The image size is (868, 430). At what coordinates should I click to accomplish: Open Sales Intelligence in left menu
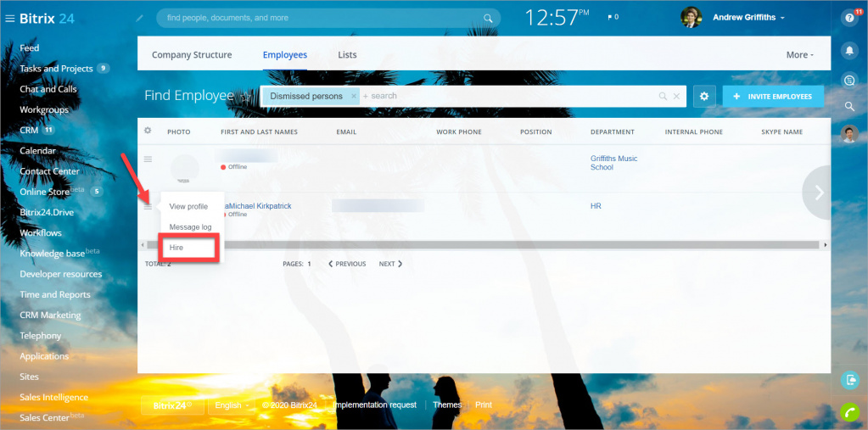(53, 398)
